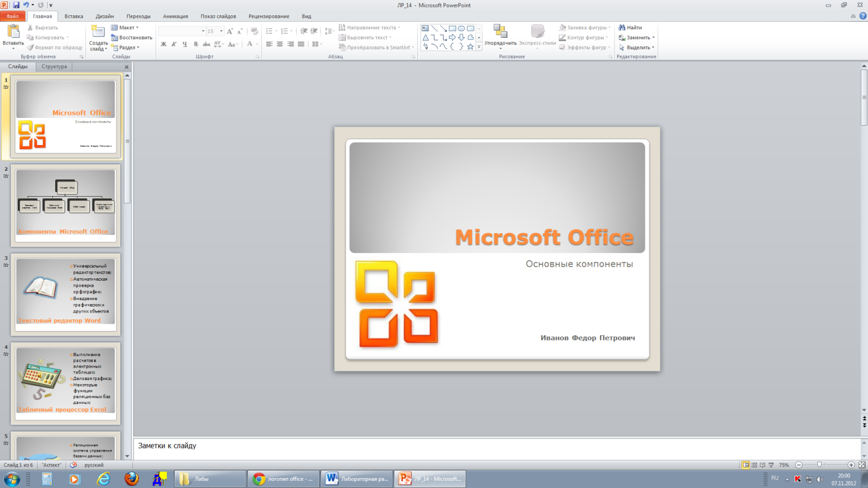Enable Normal view in status bar
The image size is (868, 488).
[x=746, y=465]
